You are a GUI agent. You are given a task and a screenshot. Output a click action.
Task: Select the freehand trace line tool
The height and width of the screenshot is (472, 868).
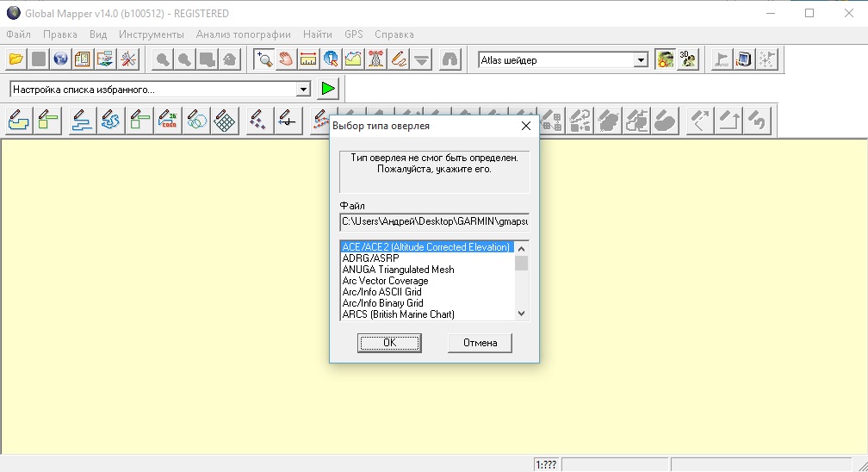pos(110,121)
